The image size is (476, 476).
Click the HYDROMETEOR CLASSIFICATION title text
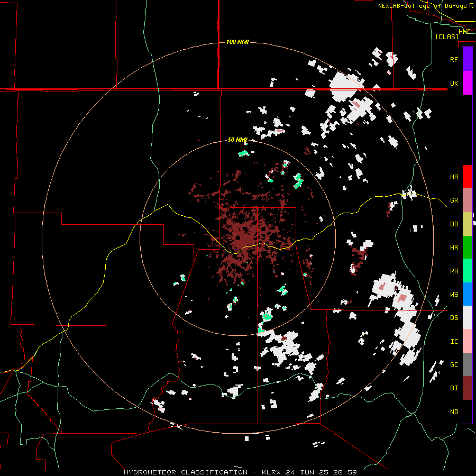186,472
